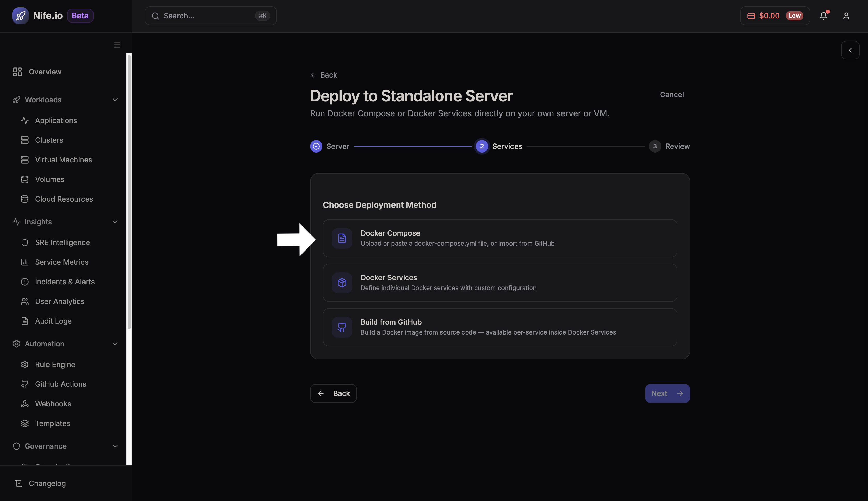868x501 pixels.
Task: Select the SRE Intelligence shield icon
Action: [25, 242]
